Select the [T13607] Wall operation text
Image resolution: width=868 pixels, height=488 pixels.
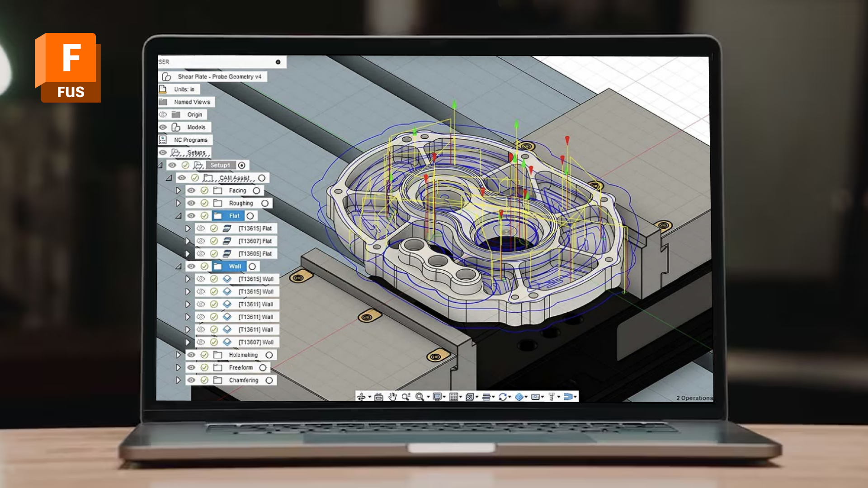256,343
